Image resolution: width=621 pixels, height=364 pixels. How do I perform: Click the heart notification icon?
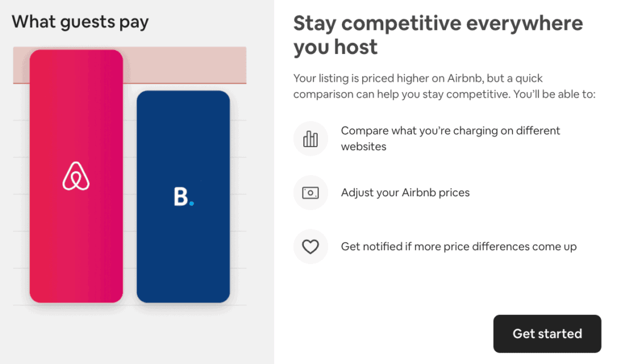click(310, 247)
